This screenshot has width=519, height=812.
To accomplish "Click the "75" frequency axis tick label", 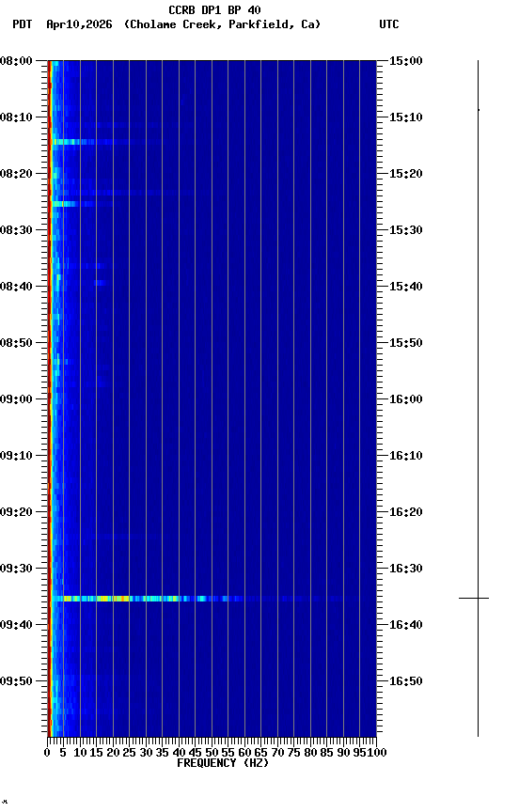I will (293, 753).
